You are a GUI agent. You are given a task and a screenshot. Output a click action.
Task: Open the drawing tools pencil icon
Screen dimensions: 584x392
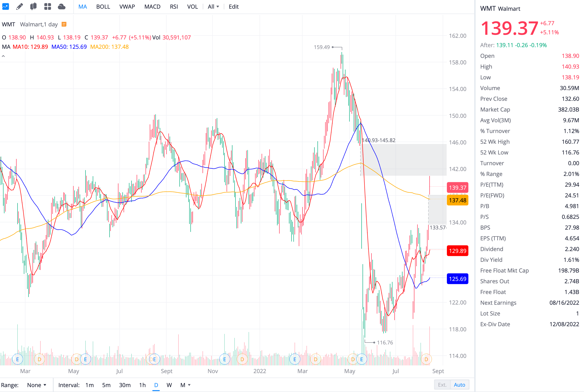pos(20,6)
